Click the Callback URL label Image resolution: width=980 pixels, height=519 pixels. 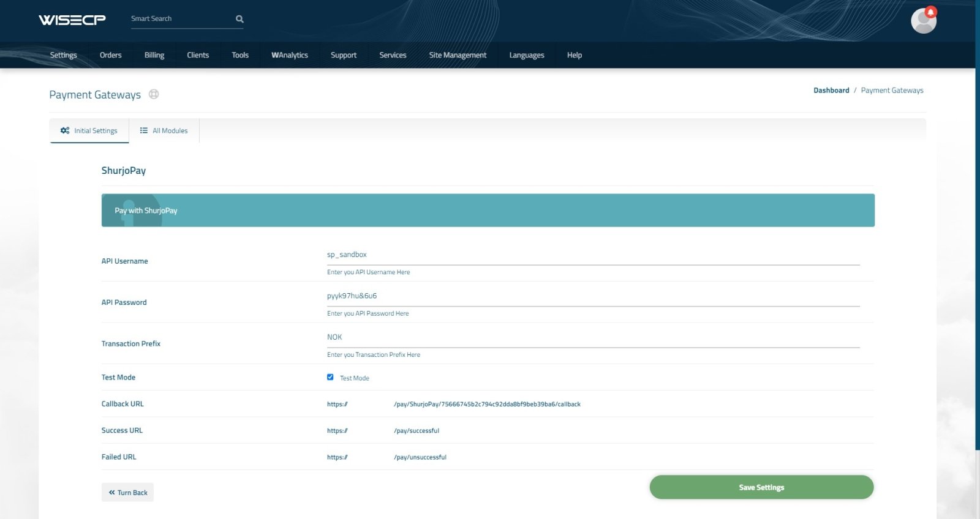click(x=123, y=404)
